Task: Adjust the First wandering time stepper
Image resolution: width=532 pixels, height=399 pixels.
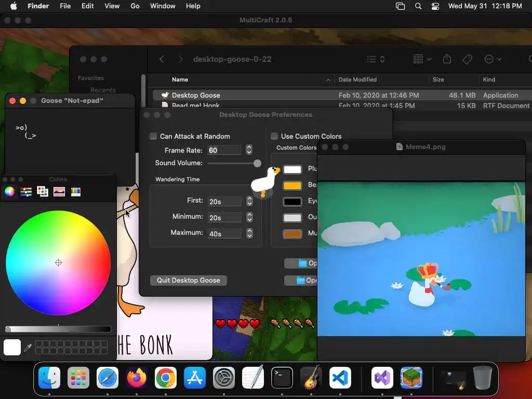Action: pyautogui.click(x=250, y=201)
